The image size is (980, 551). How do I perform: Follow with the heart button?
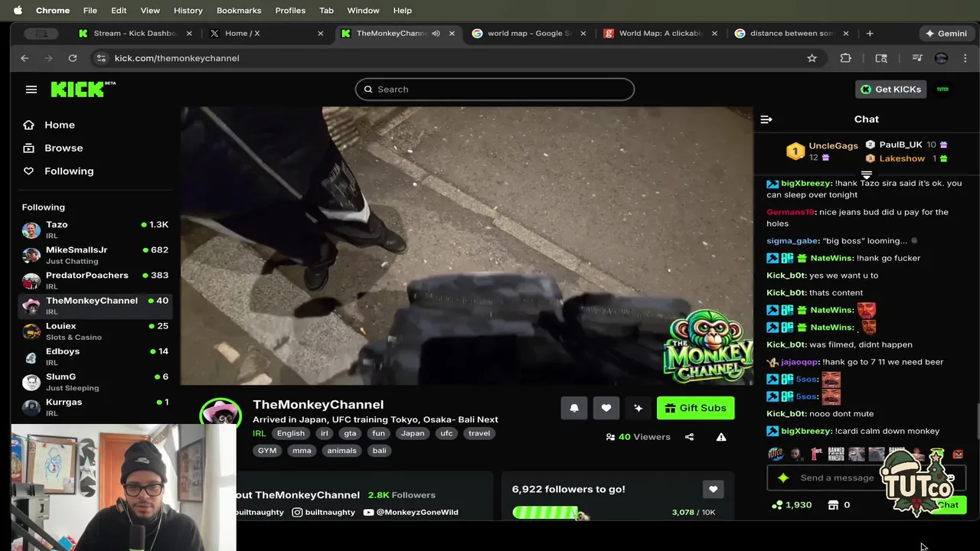[606, 408]
